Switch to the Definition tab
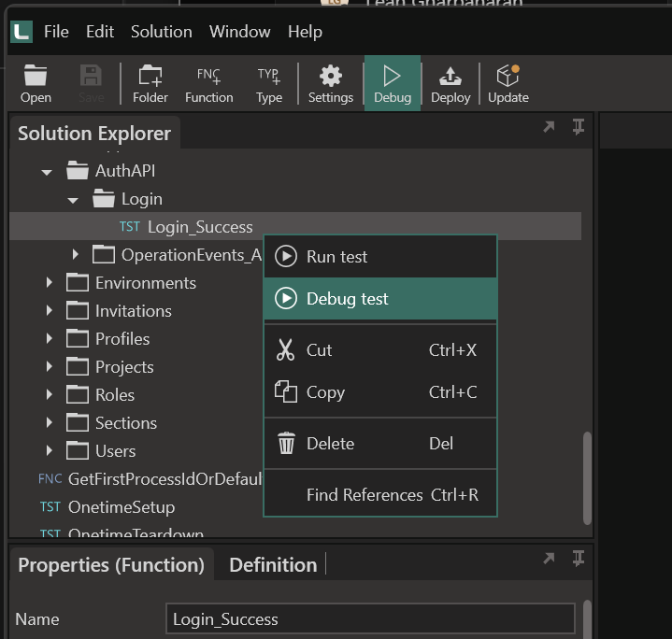 click(x=272, y=565)
